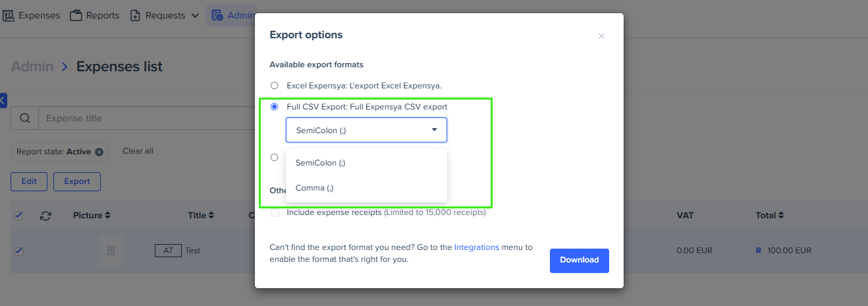This screenshot has width=868, height=306.
Task: Open the SemiColon delimiter dropdown
Action: [x=366, y=130]
